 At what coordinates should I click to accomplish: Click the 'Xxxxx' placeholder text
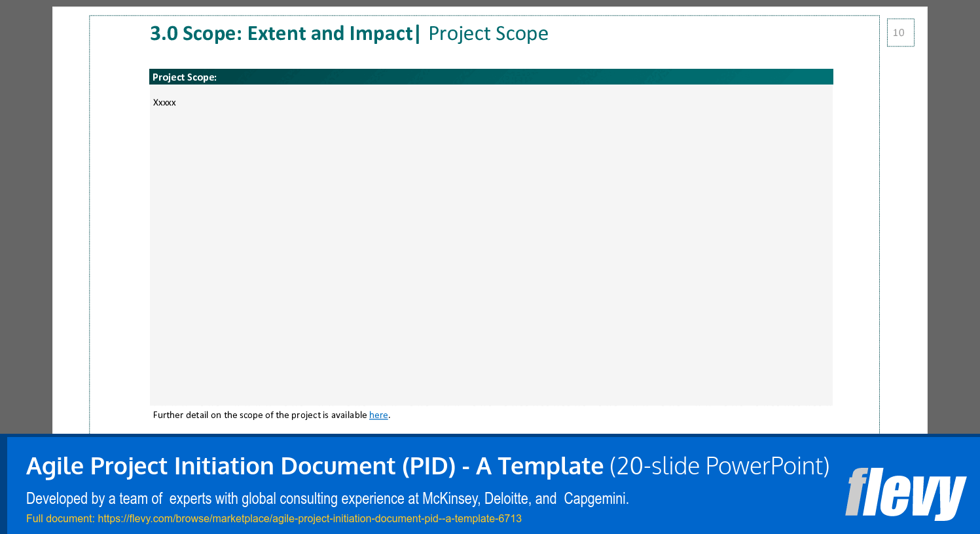164,102
